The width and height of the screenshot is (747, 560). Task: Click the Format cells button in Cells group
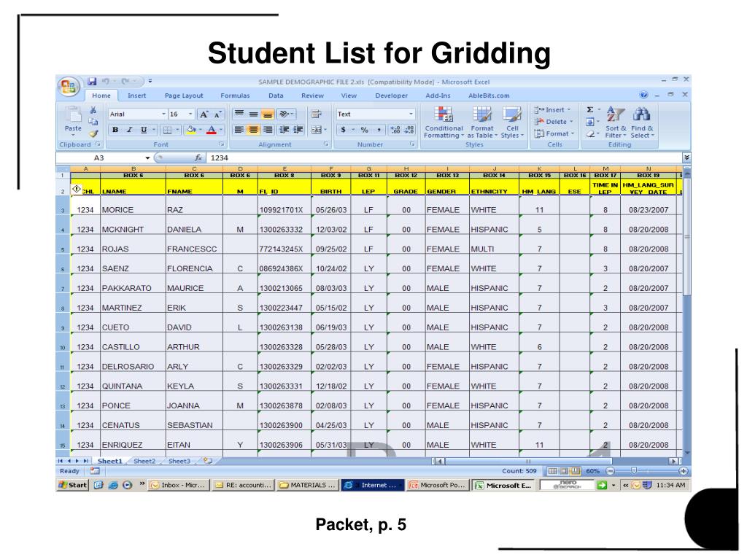point(554,134)
